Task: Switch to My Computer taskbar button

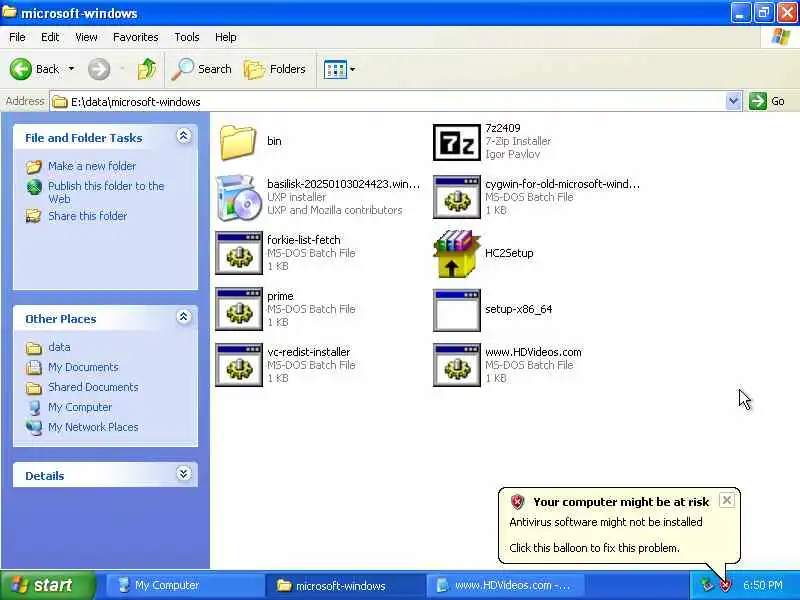Action: [185, 585]
